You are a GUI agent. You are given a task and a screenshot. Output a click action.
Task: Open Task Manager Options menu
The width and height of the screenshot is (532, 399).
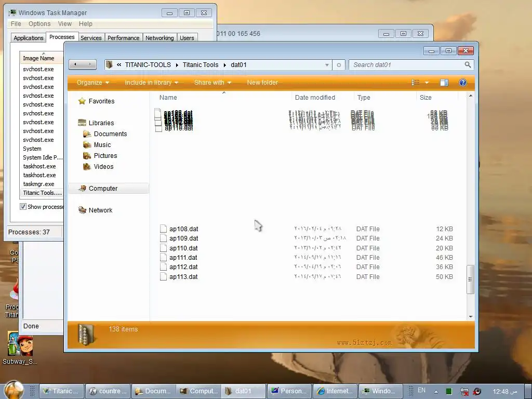click(x=39, y=24)
